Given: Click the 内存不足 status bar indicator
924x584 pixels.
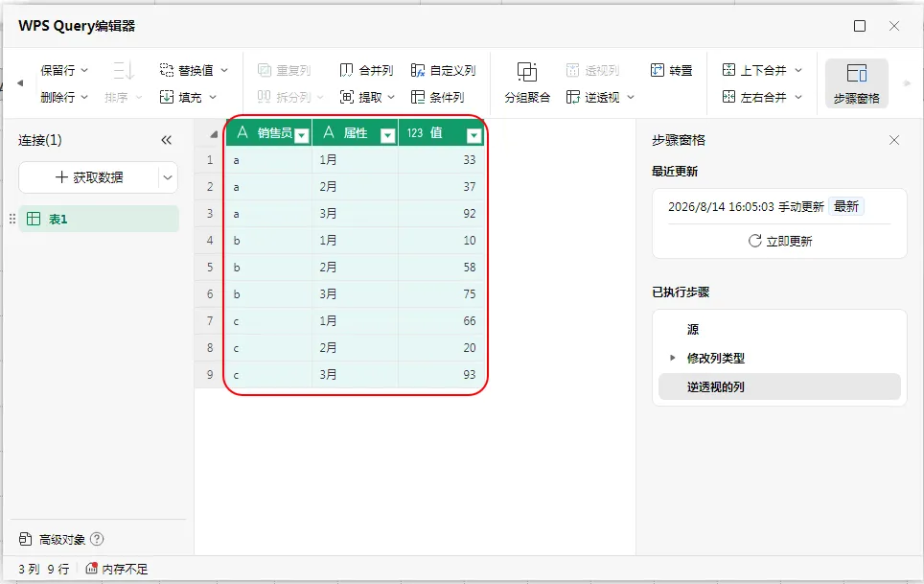Looking at the screenshot, I should pyautogui.click(x=117, y=569).
